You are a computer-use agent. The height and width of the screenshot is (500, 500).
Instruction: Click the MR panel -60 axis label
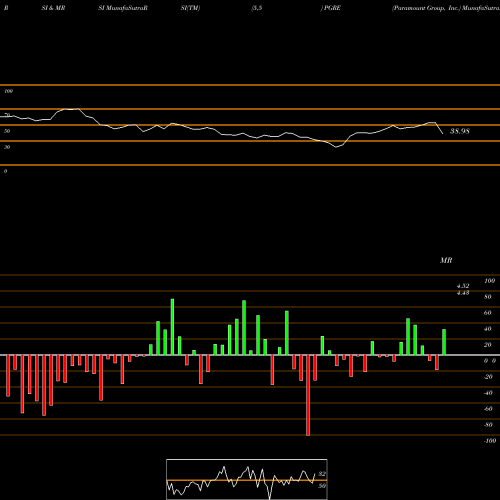coord(488,409)
